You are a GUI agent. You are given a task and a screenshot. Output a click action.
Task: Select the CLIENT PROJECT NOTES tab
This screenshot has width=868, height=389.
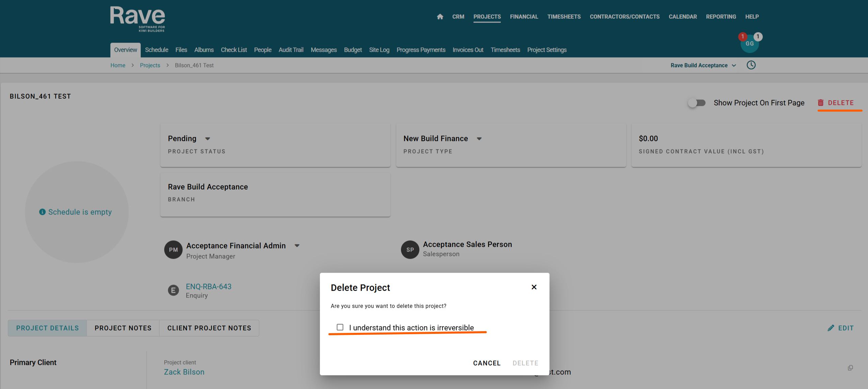[x=209, y=328]
